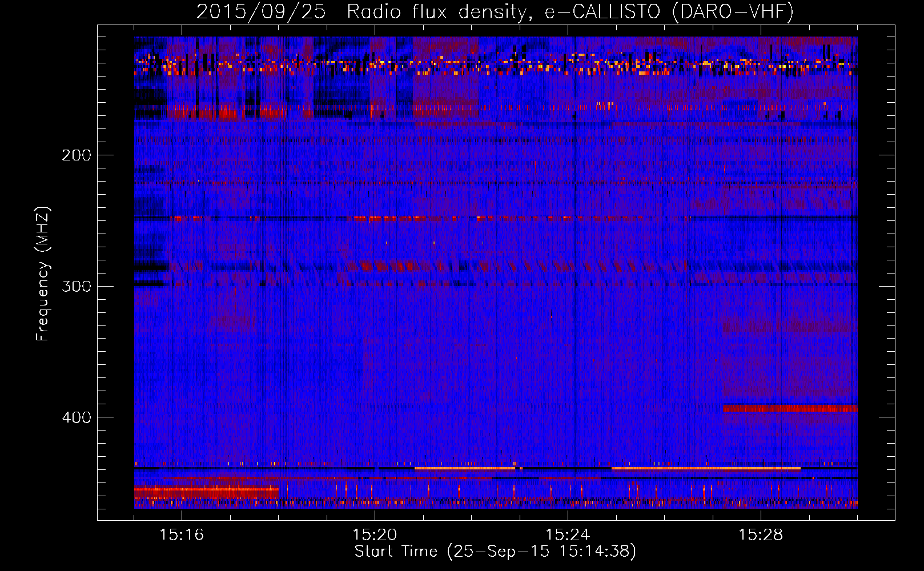The height and width of the screenshot is (571, 924).
Task: Click the bright red emission band near 400 MHz
Action: (790, 408)
